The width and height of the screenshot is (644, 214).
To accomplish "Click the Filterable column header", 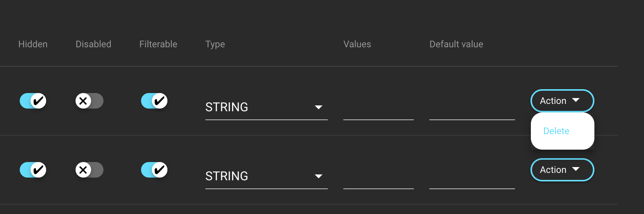I will (158, 44).
